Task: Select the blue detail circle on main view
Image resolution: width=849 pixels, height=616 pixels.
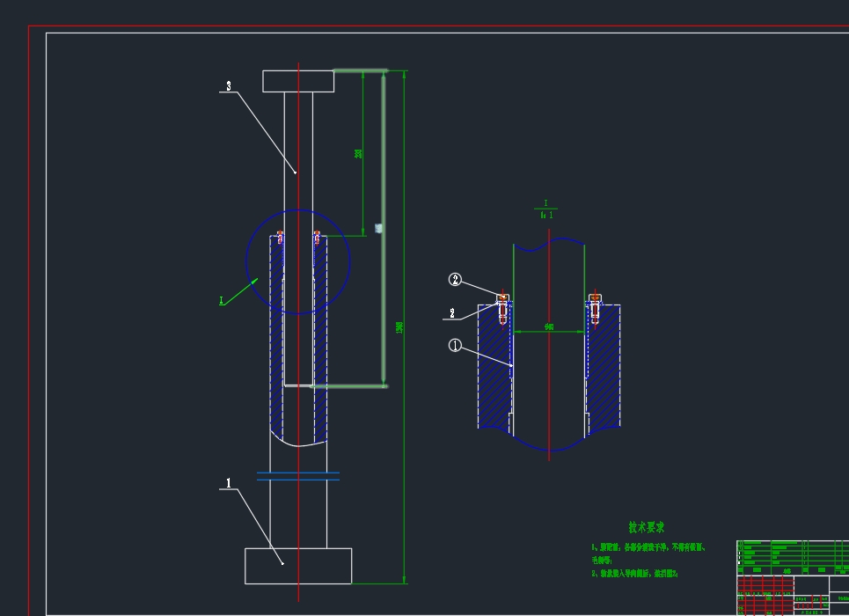Action: 298,261
